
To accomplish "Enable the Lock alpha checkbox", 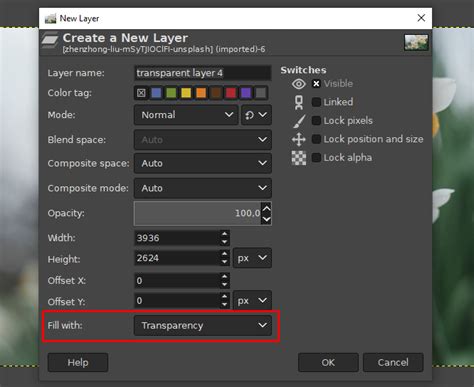I will pyautogui.click(x=316, y=157).
